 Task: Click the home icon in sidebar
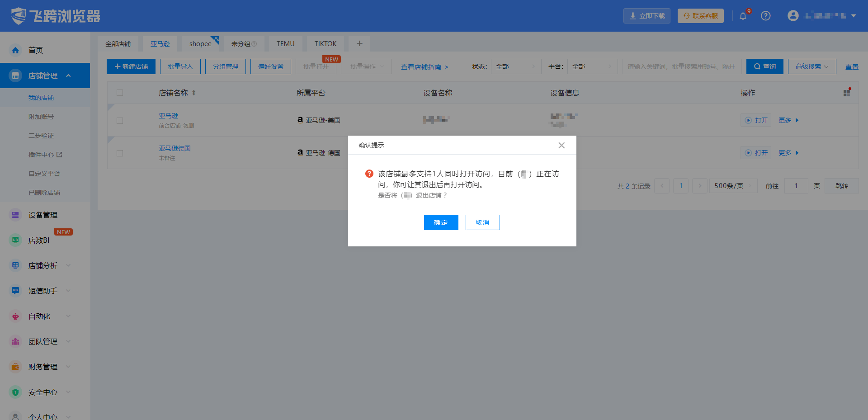[15, 50]
